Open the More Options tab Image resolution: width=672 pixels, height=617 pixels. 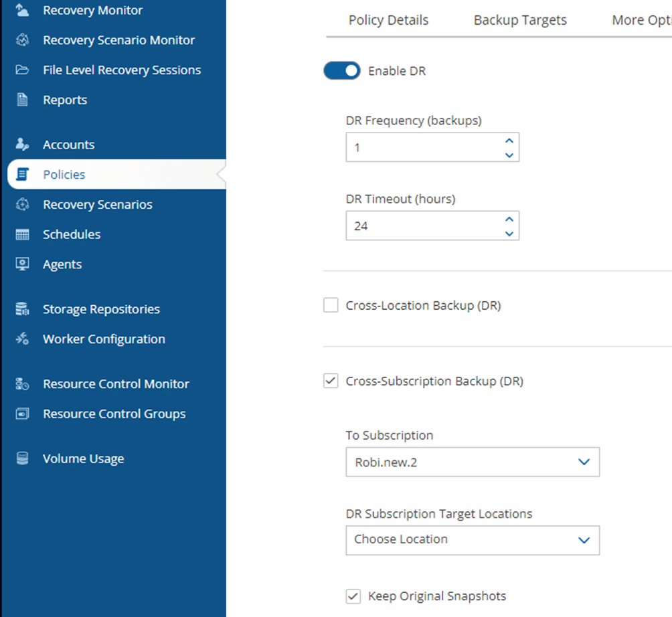pos(640,20)
